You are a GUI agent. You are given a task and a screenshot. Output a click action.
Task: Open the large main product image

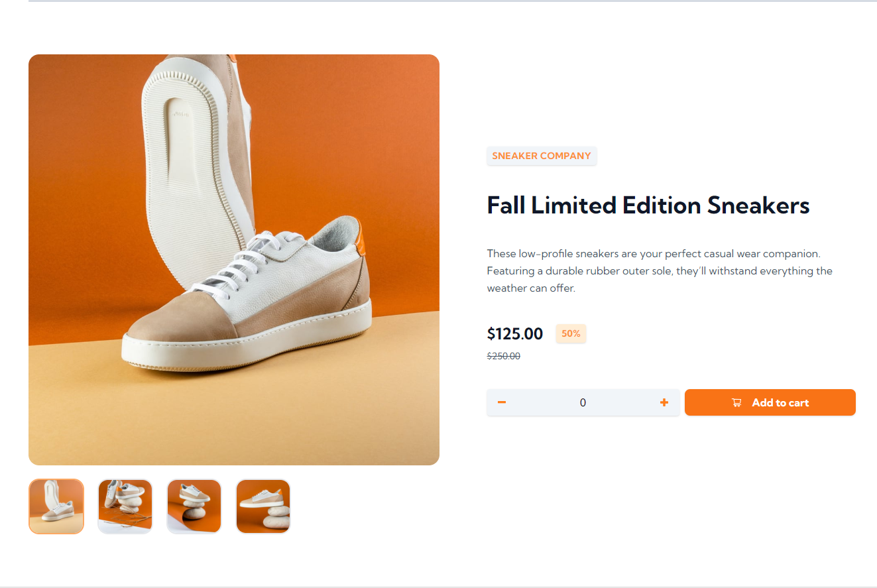(234, 260)
